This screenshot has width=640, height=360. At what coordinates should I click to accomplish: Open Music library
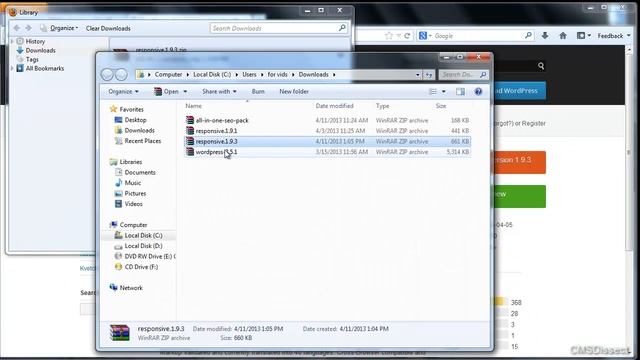click(x=133, y=183)
